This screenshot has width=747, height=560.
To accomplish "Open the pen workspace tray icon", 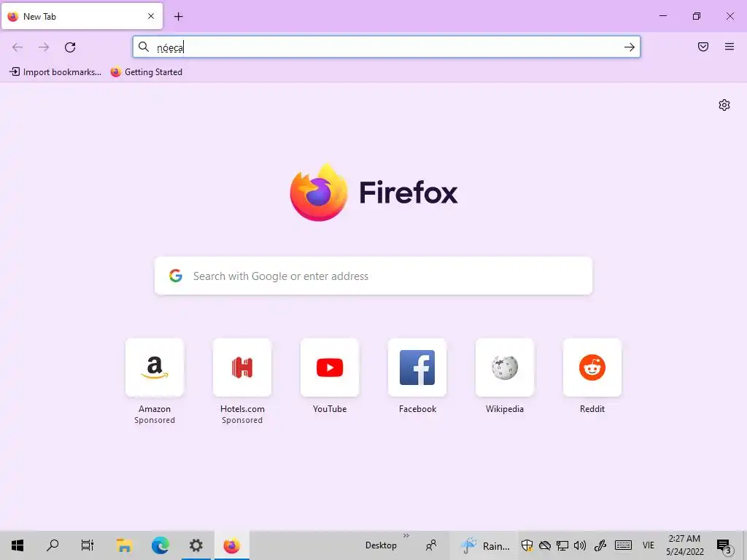I will [600, 545].
